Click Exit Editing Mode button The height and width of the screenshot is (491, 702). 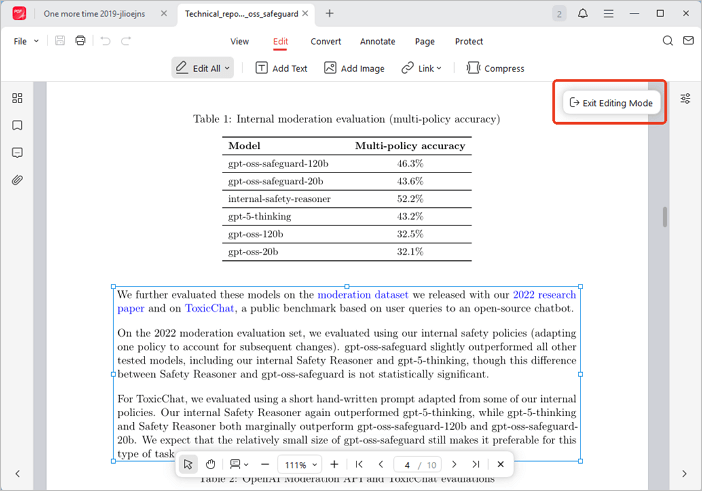(611, 103)
